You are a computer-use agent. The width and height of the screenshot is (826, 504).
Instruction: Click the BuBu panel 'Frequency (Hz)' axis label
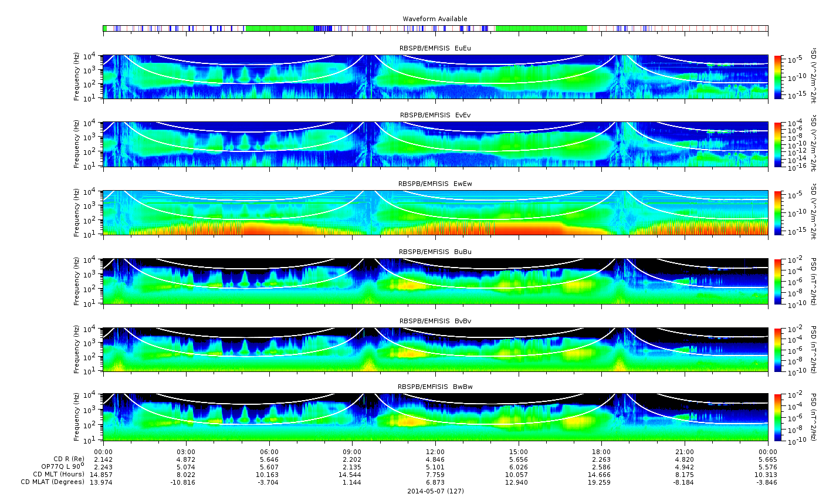[x=77, y=281]
